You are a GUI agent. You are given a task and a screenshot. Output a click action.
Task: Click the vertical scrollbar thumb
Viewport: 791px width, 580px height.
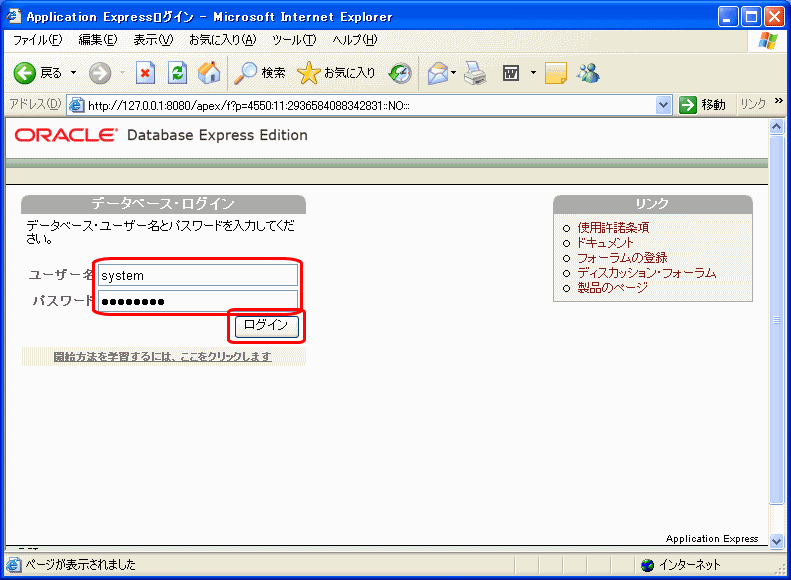click(x=776, y=319)
